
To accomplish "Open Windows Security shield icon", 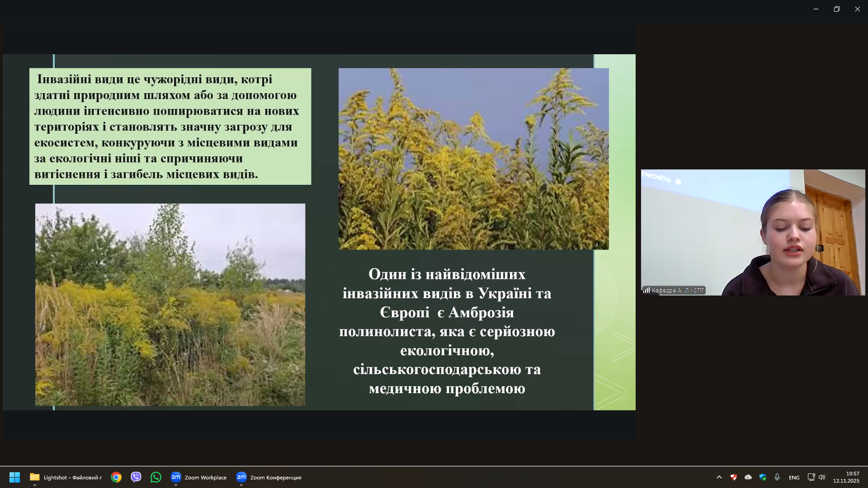I will pos(763,477).
